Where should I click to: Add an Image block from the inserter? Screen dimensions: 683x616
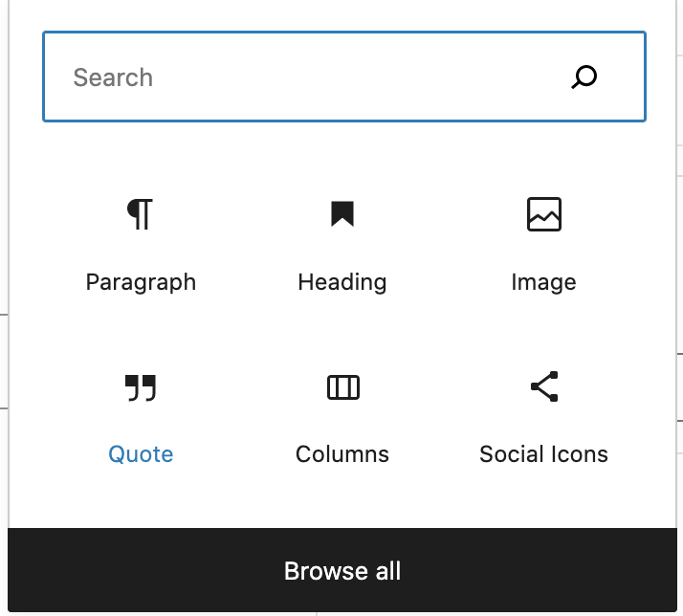[x=543, y=244]
